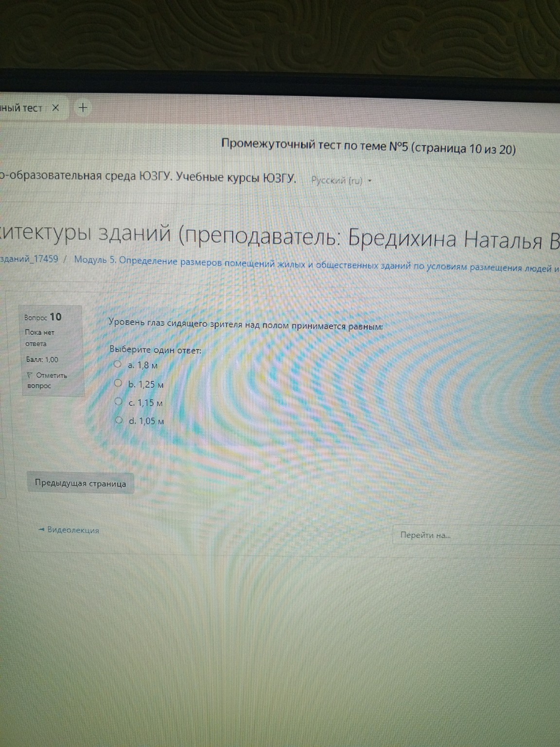This screenshot has height=747, width=560.
Task: Click the X on the 'ный тест' tab
Action: click(56, 108)
